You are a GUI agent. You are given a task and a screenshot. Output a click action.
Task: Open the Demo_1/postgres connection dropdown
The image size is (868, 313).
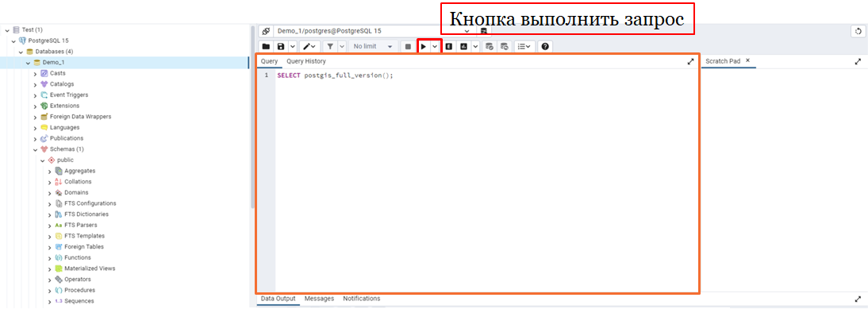coord(374,31)
